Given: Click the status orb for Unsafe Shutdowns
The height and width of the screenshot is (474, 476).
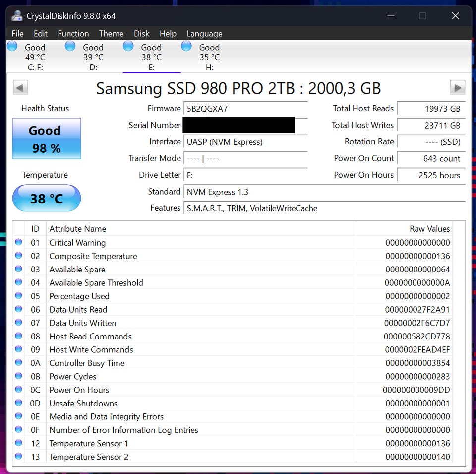Looking at the screenshot, I should (x=18, y=403).
